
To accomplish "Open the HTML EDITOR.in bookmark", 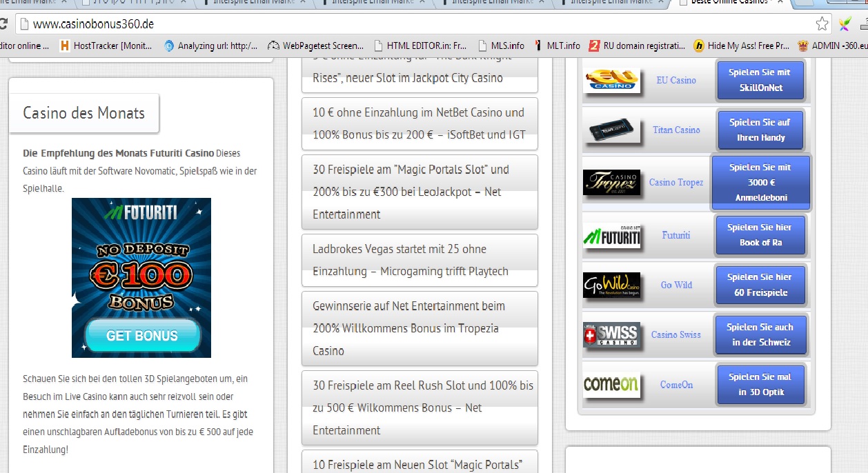I will click(x=420, y=46).
